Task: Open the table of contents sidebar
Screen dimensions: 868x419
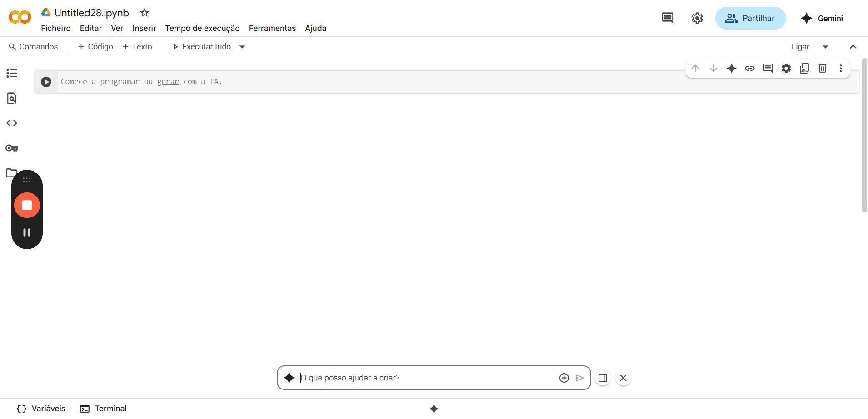Action: pos(12,73)
